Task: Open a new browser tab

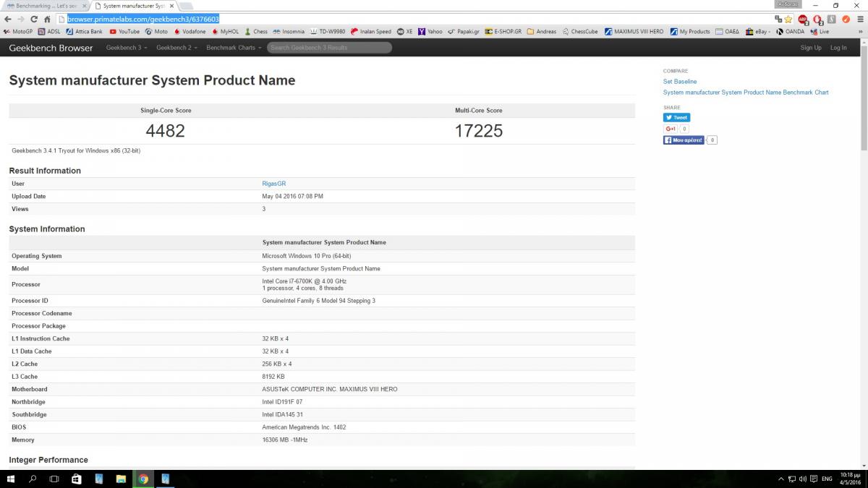Action: [187, 5]
